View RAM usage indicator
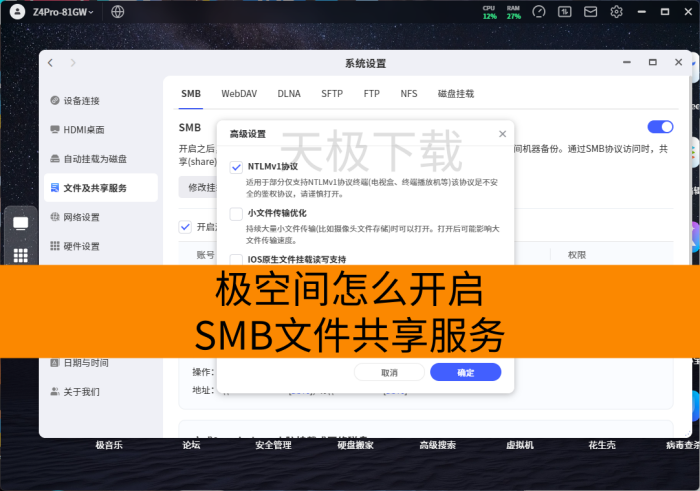 513,12
